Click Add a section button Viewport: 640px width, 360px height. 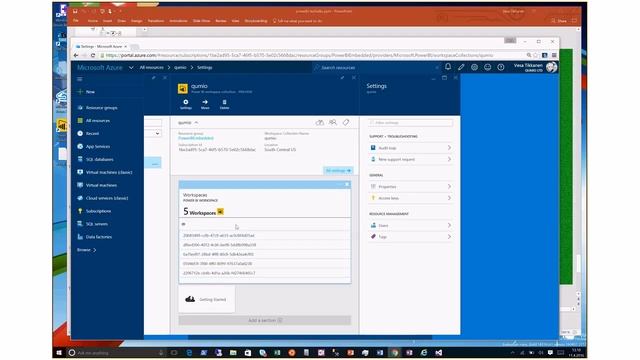pyautogui.click(x=265, y=320)
